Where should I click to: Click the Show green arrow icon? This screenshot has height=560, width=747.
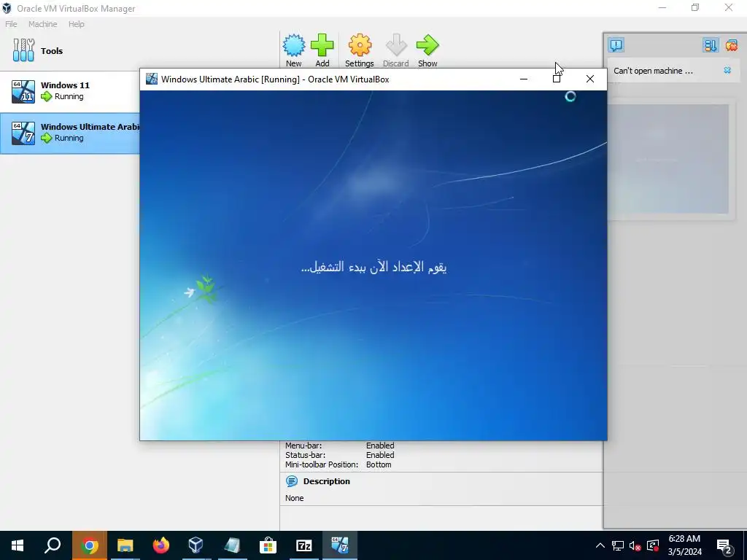(427, 45)
